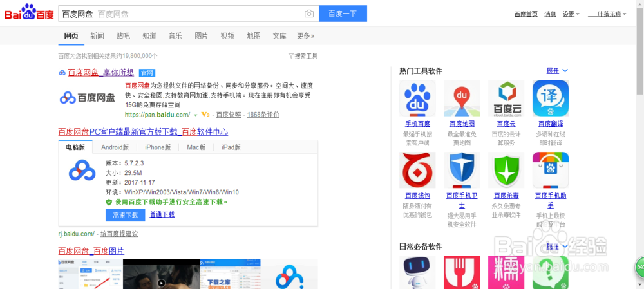Open the 百度云 app icon
644x289 pixels.
pos(506,98)
